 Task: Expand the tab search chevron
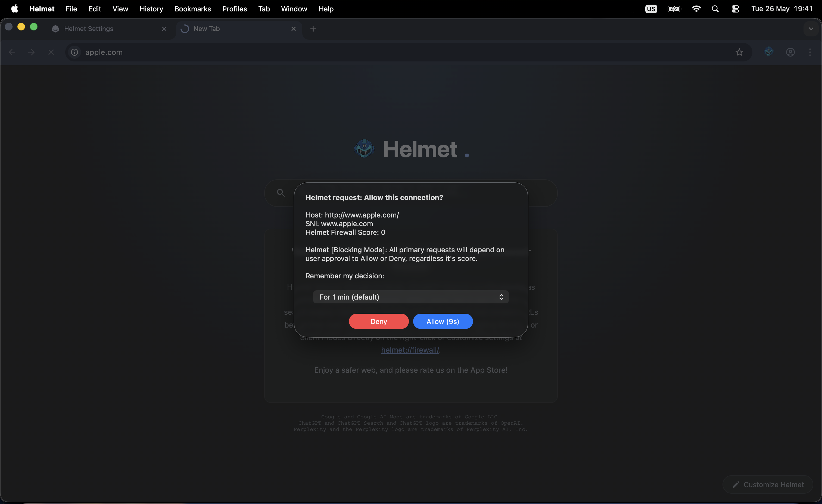pyautogui.click(x=811, y=29)
